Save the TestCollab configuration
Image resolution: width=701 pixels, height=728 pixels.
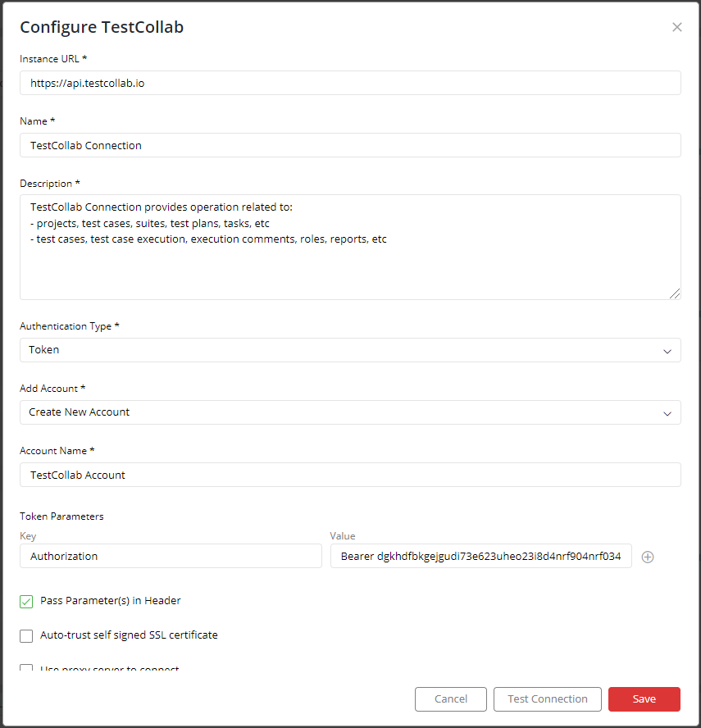tap(644, 699)
